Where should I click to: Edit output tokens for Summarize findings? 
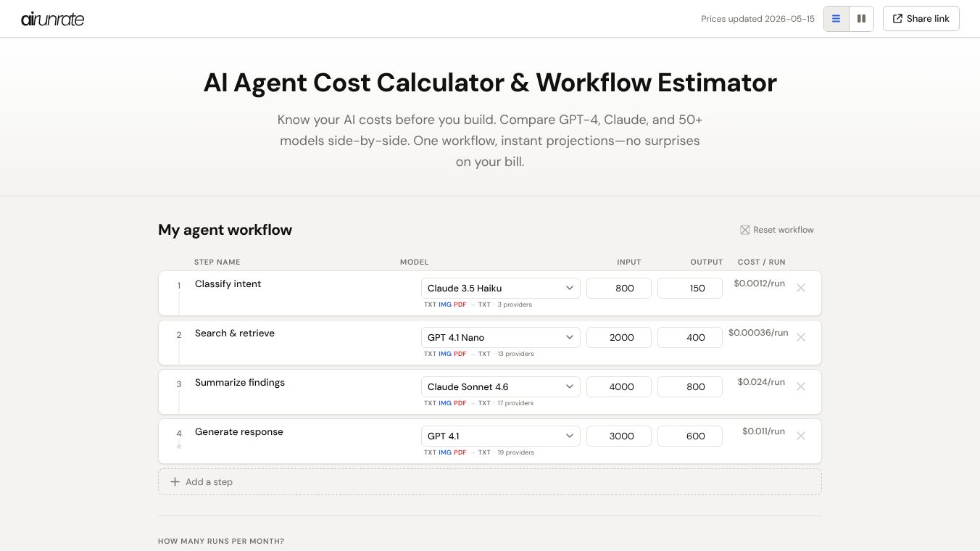tap(690, 387)
